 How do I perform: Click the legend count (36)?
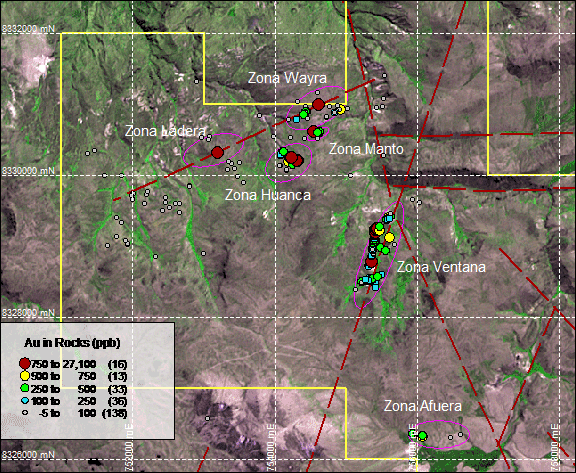tap(117, 401)
